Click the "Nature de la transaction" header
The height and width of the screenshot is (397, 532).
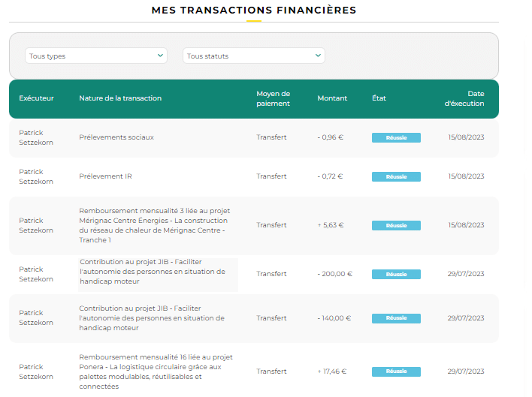click(120, 98)
